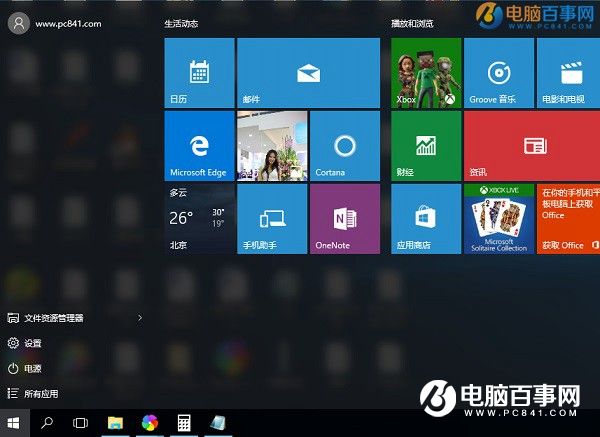Image resolution: width=600 pixels, height=437 pixels.
Task: Open the 手机助手 tile
Action: tap(272, 218)
